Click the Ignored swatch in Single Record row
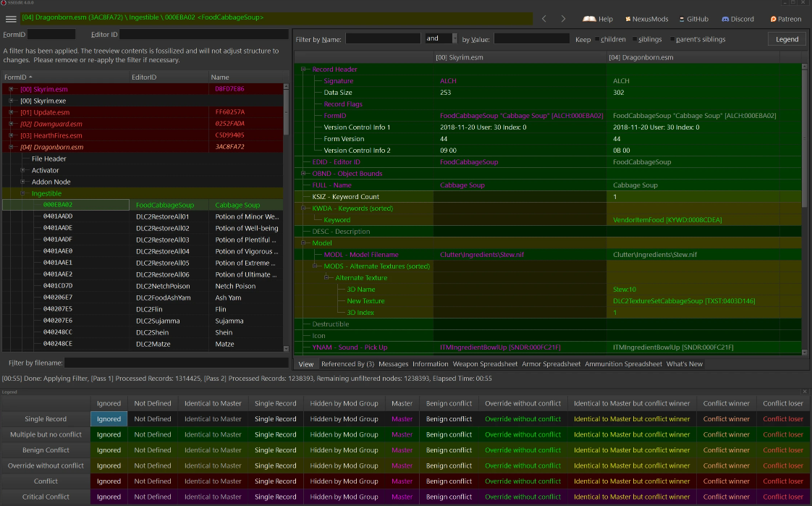The height and width of the screenshot is (506, 812). click(109, 419)
